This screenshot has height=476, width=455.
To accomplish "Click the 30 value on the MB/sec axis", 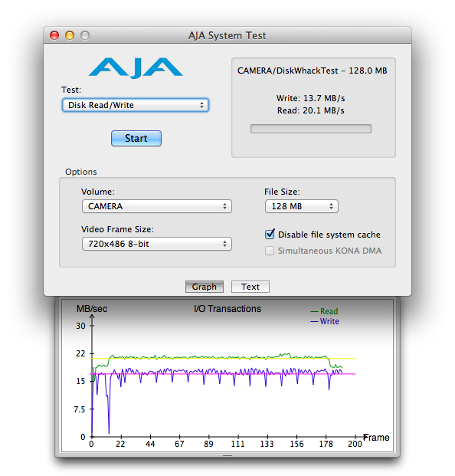I will (x=80, y=326).
